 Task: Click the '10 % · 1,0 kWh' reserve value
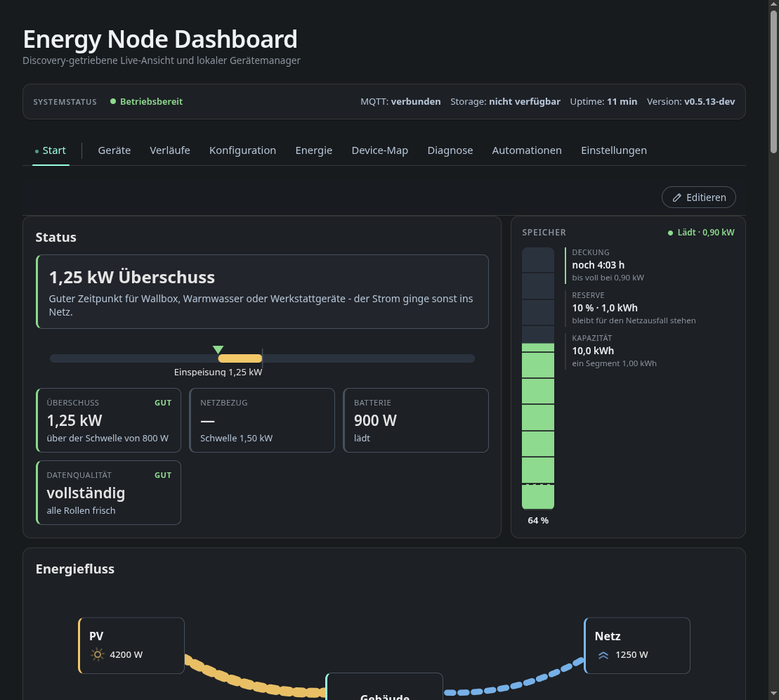(x=605, y=308)
